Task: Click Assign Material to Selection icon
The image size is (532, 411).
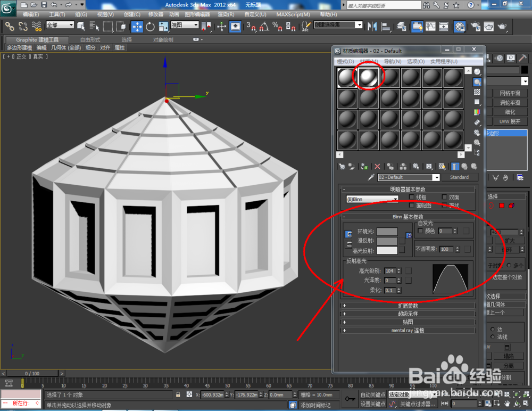Action: (x=364, y=167)
